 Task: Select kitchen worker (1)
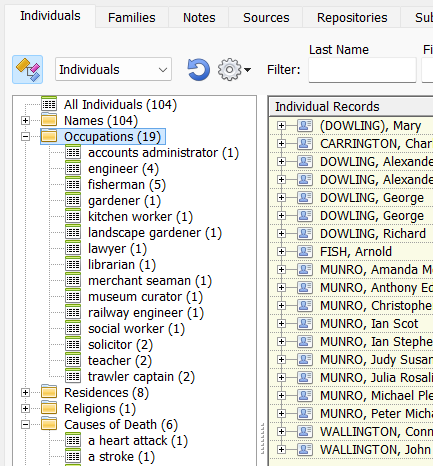click(x=140, y=217)
